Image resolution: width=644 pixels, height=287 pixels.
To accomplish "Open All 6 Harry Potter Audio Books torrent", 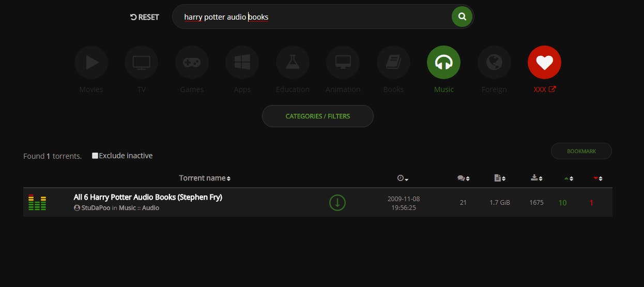I will point(148,197).
